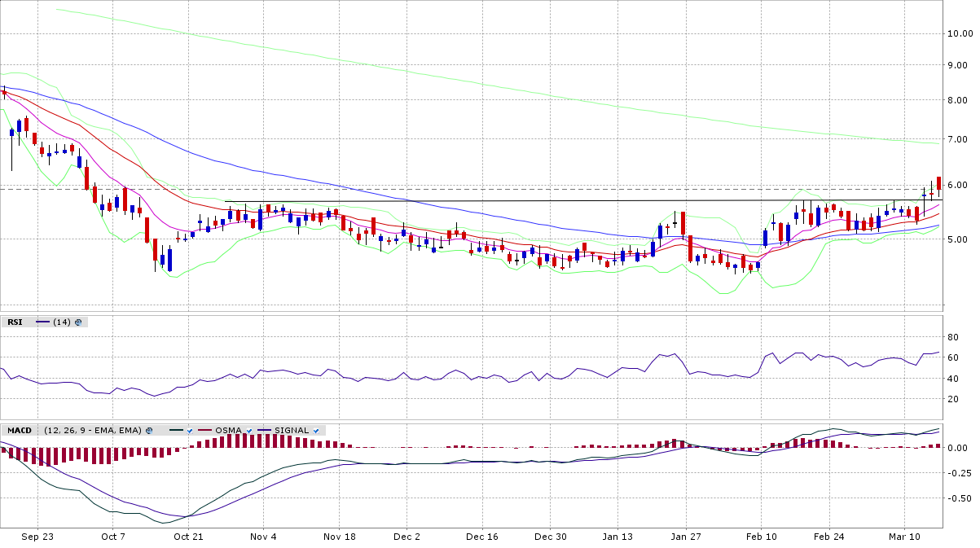Click the MACD panel label
This screenshot has height=548, width=980.
[18, 431]
